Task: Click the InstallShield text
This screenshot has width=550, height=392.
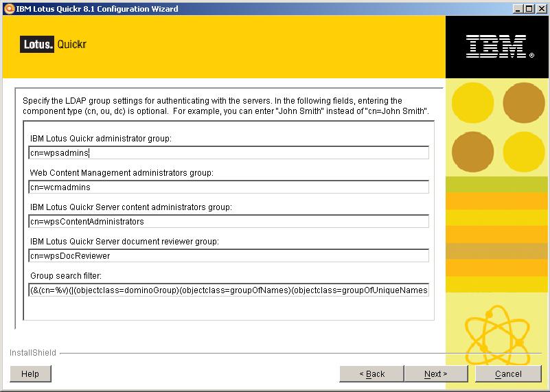Action: pos(33,353)
